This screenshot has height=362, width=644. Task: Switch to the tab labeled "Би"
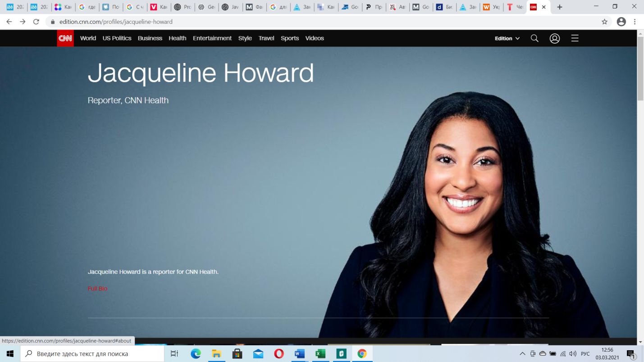click(444, 7)
